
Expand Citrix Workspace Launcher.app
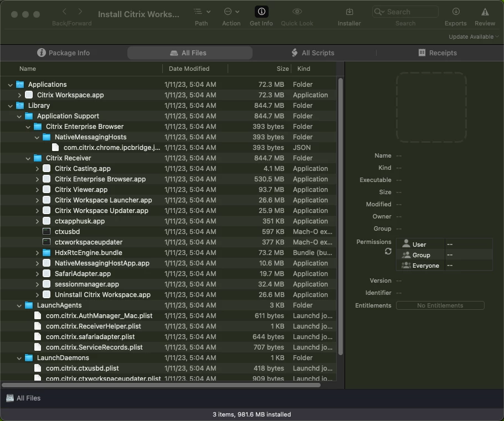(37, 200)
